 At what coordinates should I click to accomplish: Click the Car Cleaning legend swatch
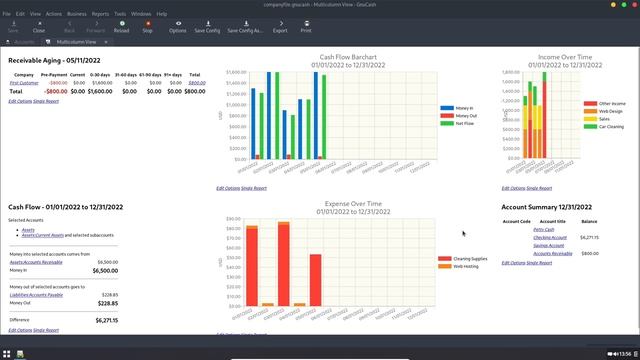click(x=590, y=127)
